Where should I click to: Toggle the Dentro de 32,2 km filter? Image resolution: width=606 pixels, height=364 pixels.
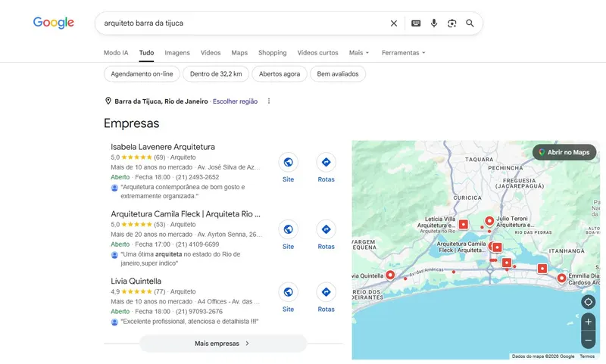tap(216, 73)
